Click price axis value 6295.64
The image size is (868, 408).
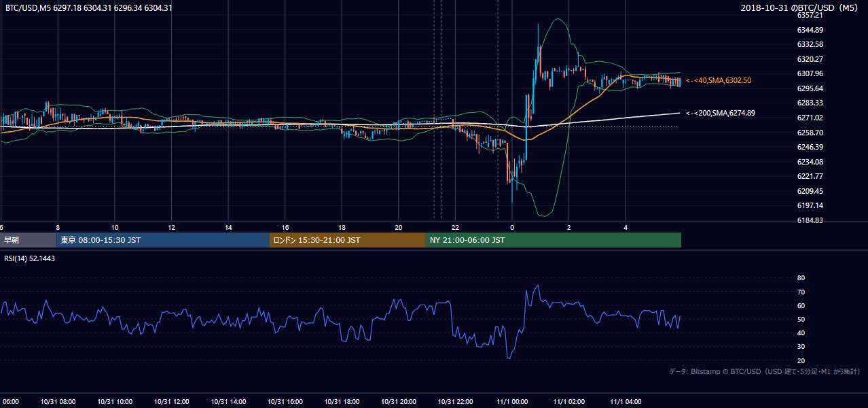pos(810,88)
